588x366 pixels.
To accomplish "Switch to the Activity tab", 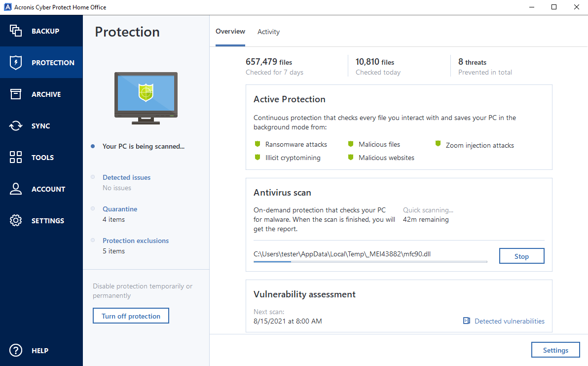I will pos(268,32).
